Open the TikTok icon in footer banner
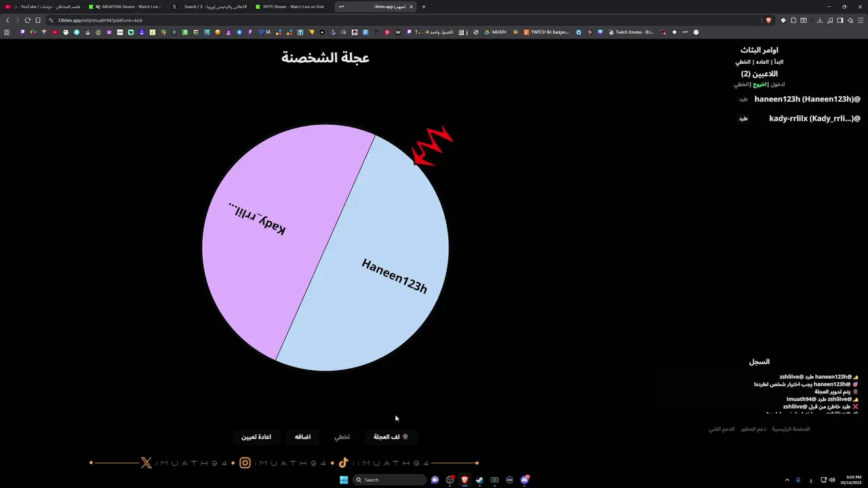This screenshot has width=868, height=488. click(343, 463)
